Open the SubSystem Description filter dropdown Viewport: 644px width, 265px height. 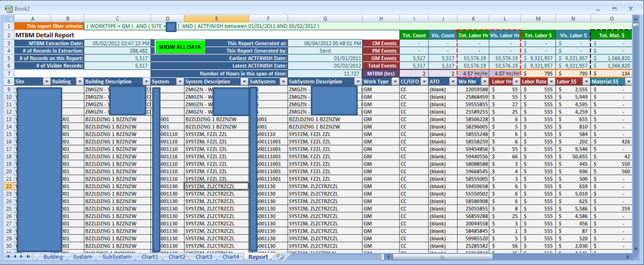pyautogui.click(x=358, y=81)
